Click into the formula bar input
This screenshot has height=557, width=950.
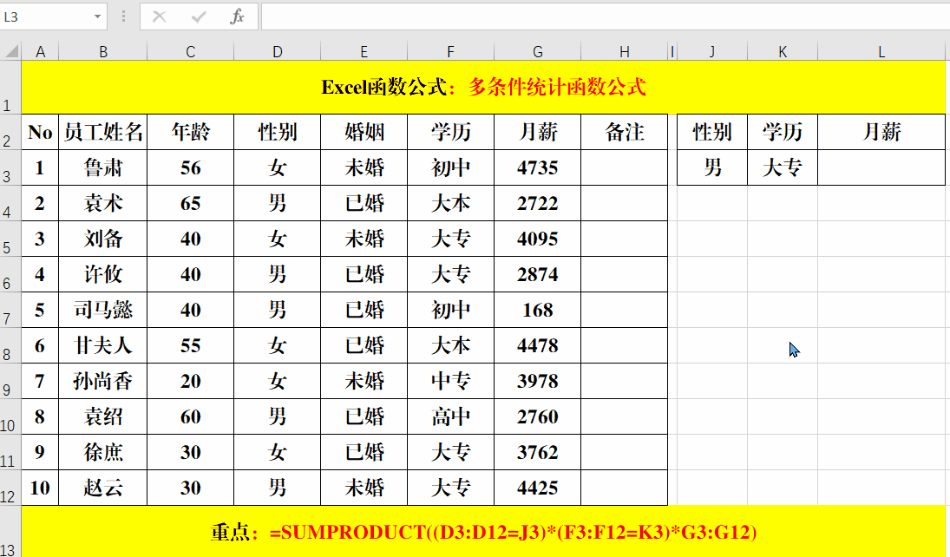click(605, 17)
